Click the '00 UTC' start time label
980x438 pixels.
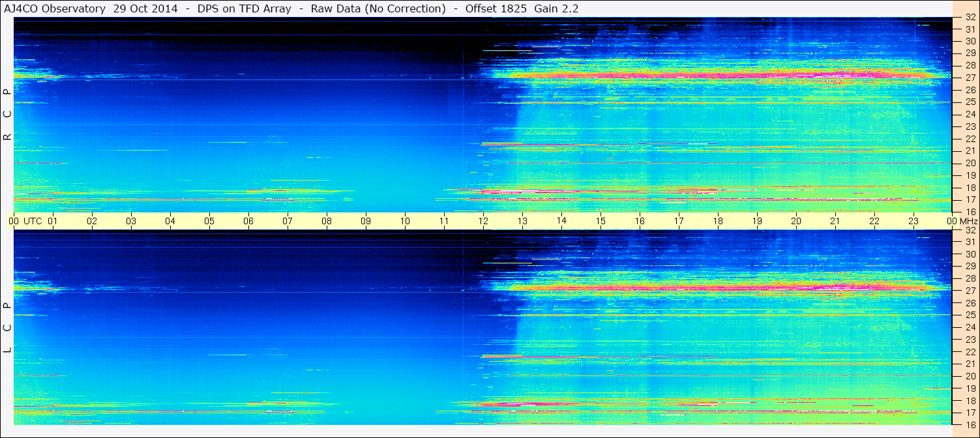(25, 221)
